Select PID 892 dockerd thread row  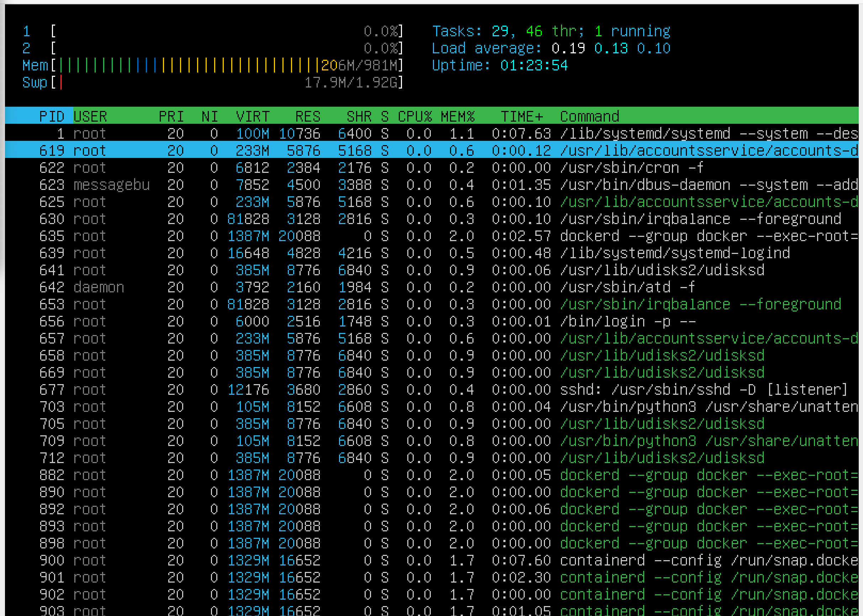tap(432, 509)
